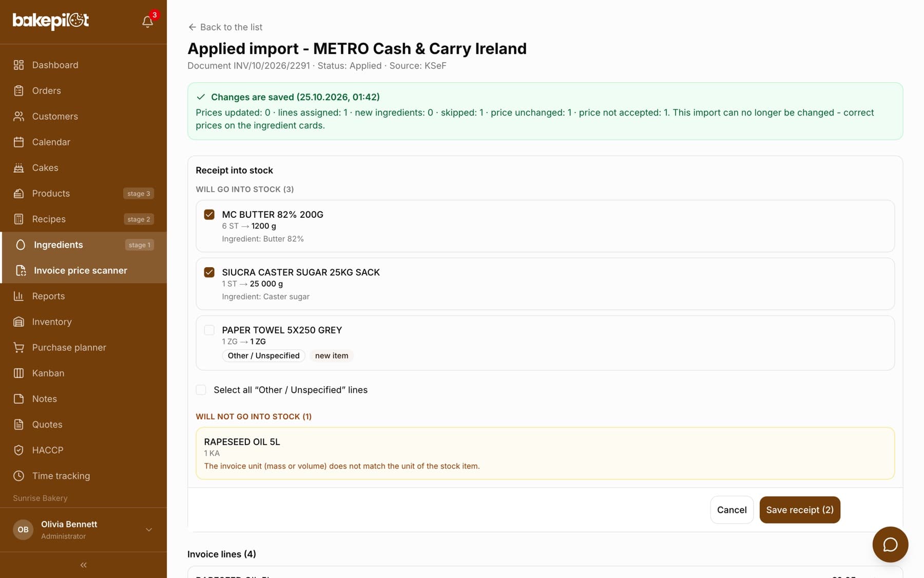This screenshot has height=578, width=924.
Task: Click Back to the list link
Action: [x=225, y=27]
